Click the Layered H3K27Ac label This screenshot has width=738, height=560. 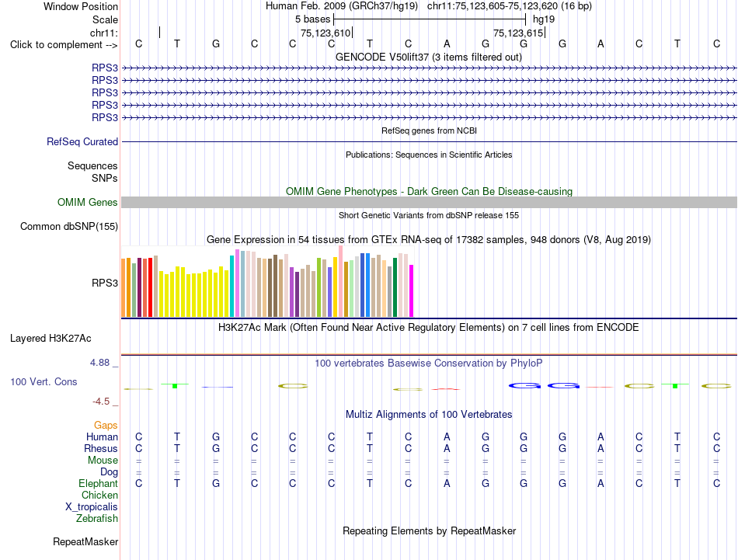[50, 339]
